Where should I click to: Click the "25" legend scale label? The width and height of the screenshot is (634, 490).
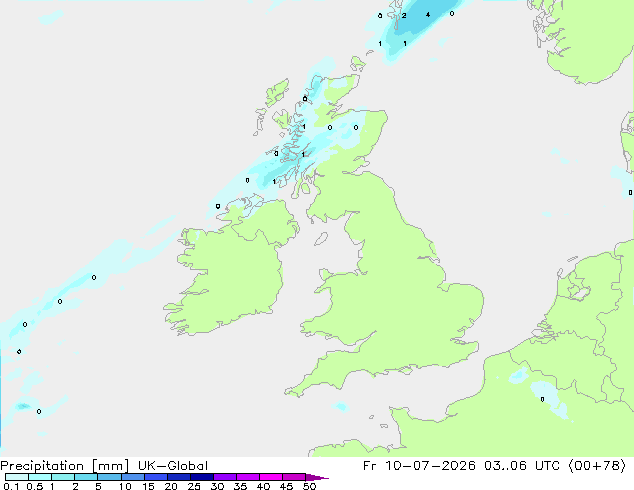(194, 486)
